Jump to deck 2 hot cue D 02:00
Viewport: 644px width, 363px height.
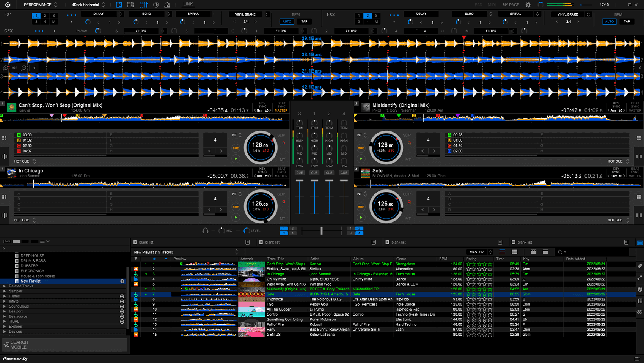[x=492, y=151]
